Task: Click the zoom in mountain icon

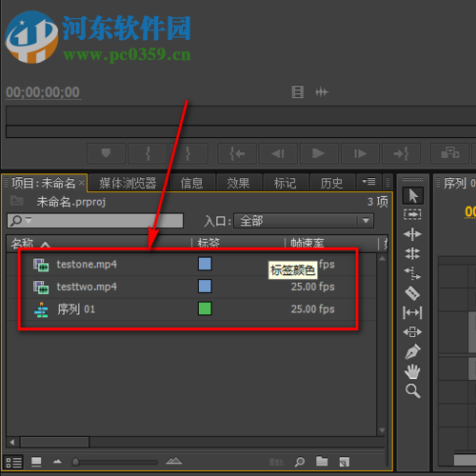Action: 174,461
